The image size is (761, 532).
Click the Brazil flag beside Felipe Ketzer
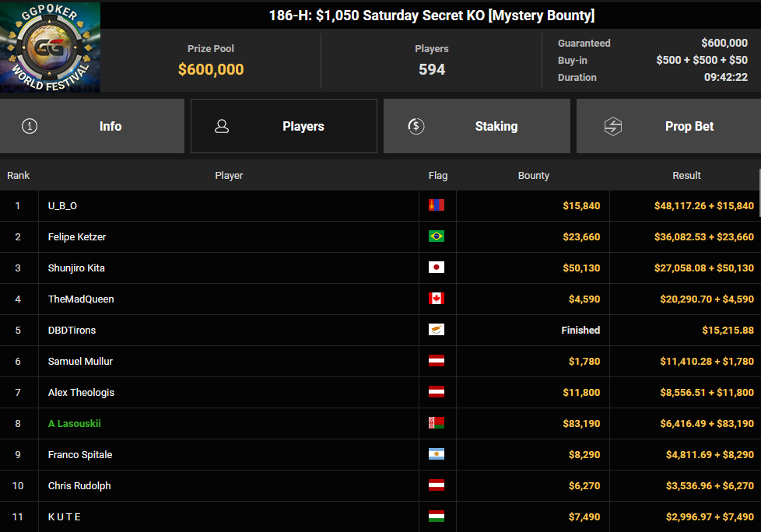[x=437, y=236]
